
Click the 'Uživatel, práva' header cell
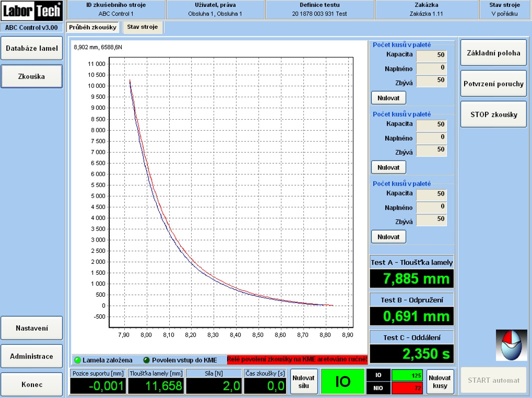click(215, 9)
